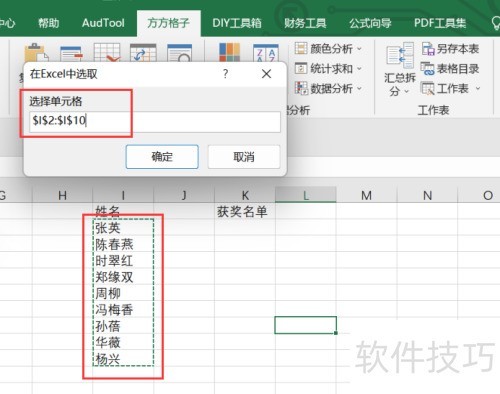Click the ribbon icon with magnifier on a window

click(179, 53)
